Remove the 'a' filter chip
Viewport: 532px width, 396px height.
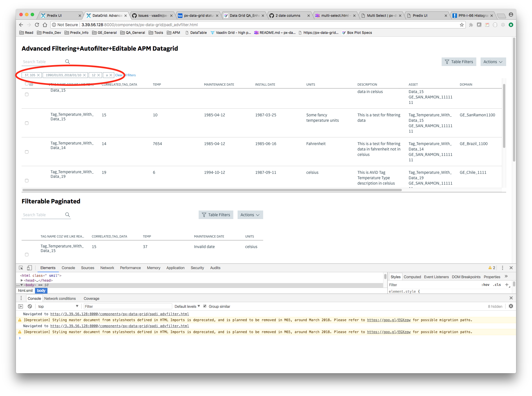tap(111, 75)
